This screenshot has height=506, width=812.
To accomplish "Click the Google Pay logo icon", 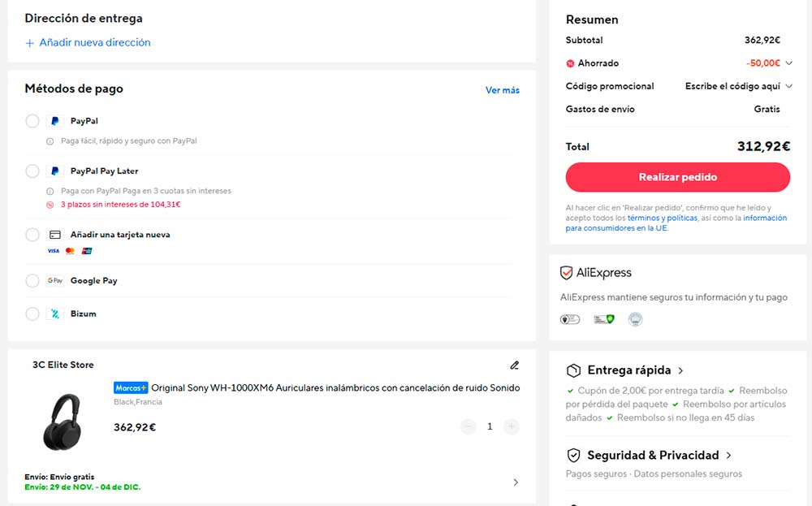I will point(54,281).
